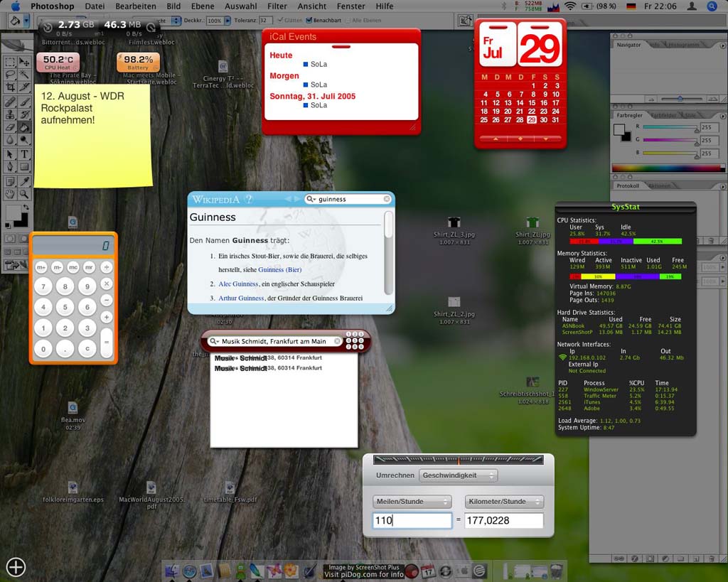This screenshot has height=582, width=728.
Task: Select the Type tool
Action: point(24,154)
